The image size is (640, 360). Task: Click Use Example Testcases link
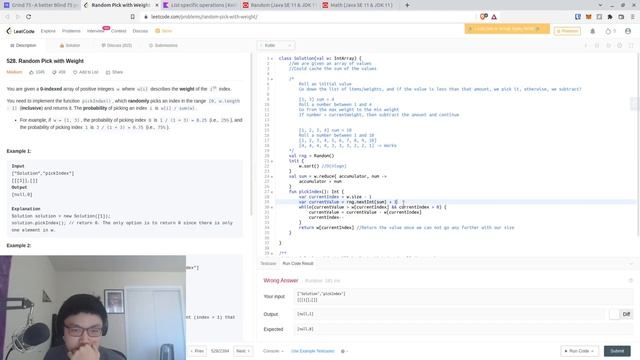tap(313, 351)
